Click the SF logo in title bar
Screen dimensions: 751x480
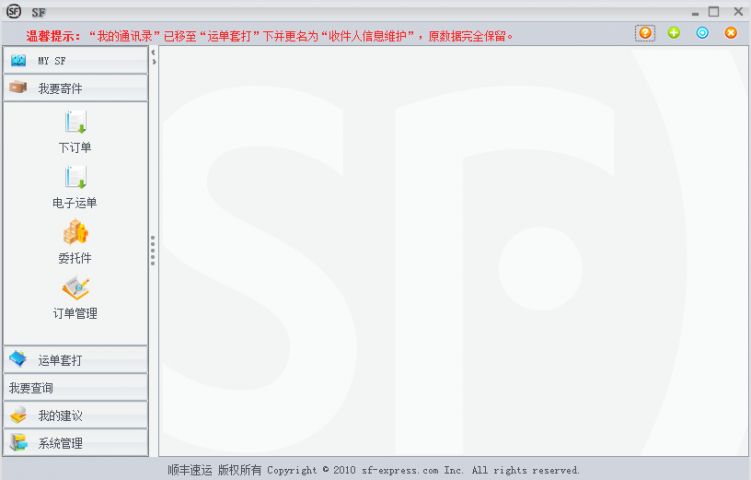coord(14,11)
